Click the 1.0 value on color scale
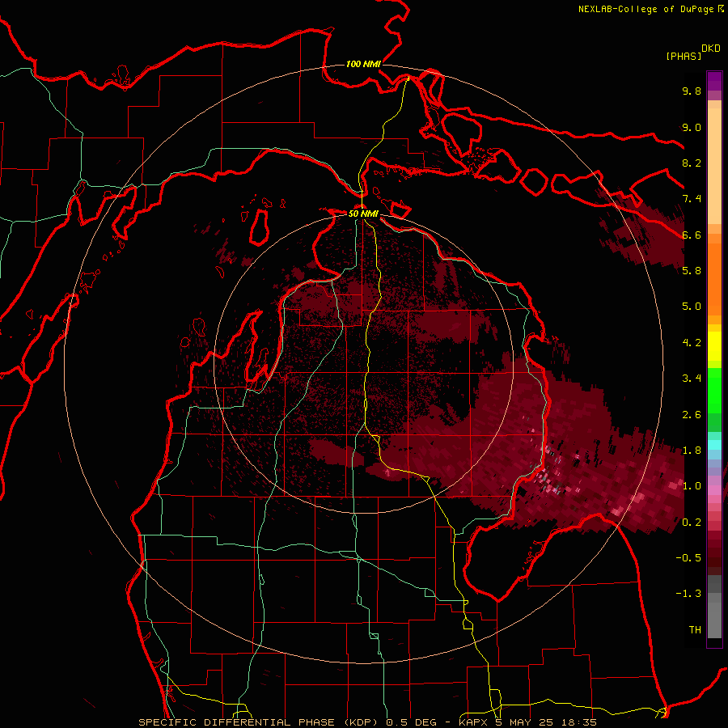 tap(692, 485)
